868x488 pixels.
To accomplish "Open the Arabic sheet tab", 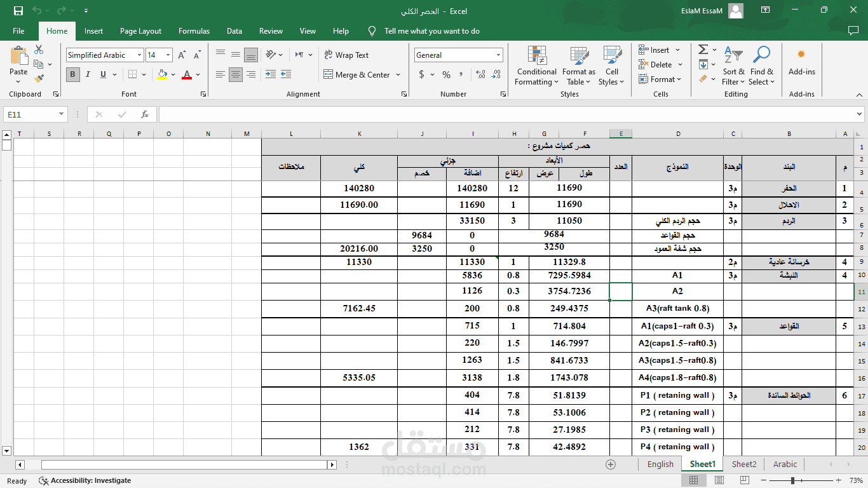I will 785,464.
